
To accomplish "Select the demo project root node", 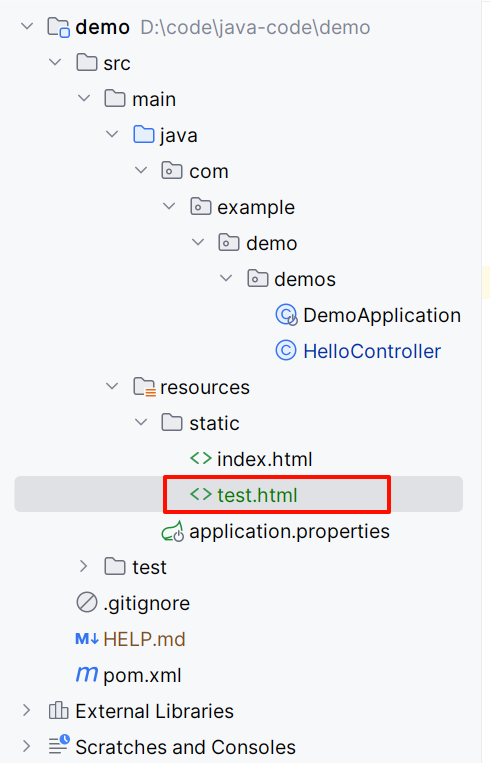I will tap(102, 27).
